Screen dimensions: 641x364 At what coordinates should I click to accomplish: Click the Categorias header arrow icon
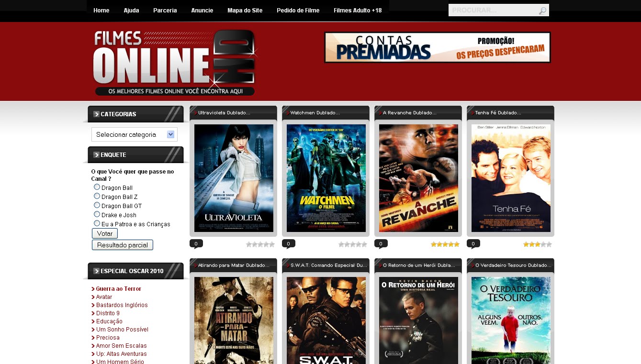96,114
